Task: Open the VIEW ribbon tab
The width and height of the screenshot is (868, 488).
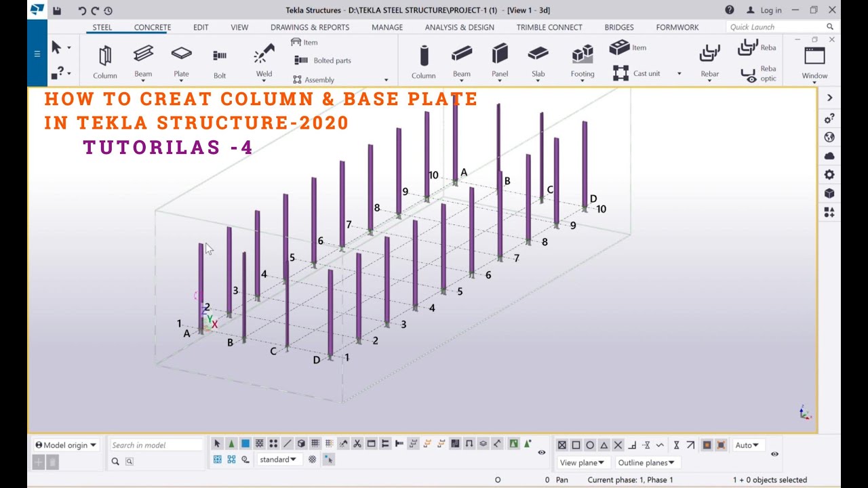Action: coord(239,27)
